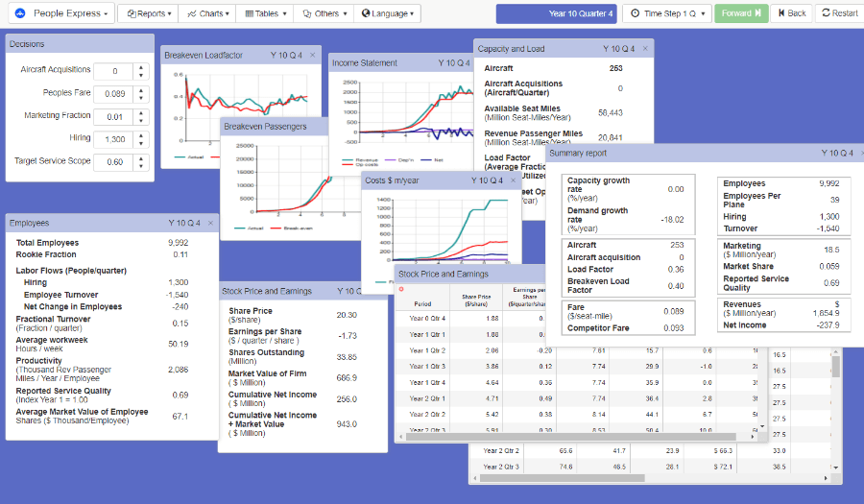Open the Charts dropdown menu
Viewport: 864px width, 504px height.
coord(205,13)
